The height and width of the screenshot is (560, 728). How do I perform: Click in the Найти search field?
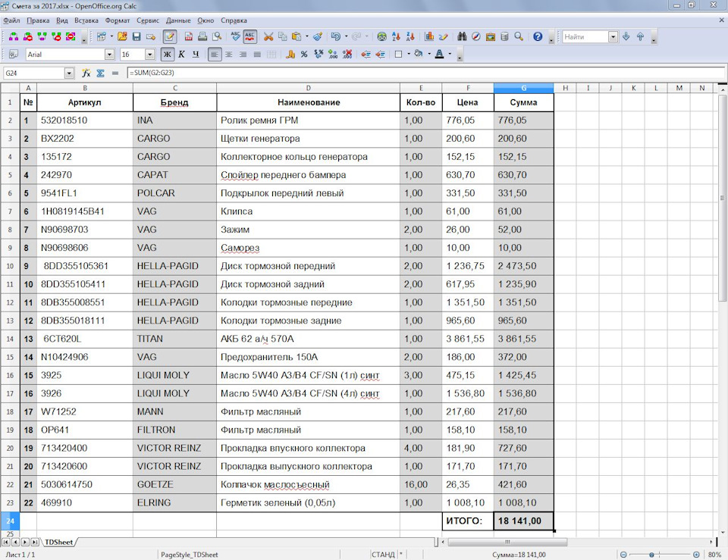[585, 36]
